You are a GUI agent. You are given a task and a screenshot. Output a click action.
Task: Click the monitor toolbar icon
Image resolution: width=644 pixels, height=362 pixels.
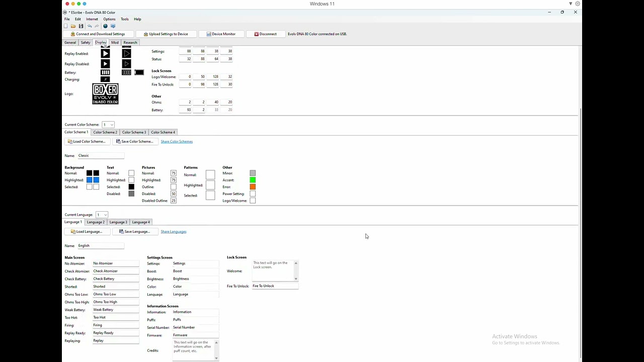[113, 26]
